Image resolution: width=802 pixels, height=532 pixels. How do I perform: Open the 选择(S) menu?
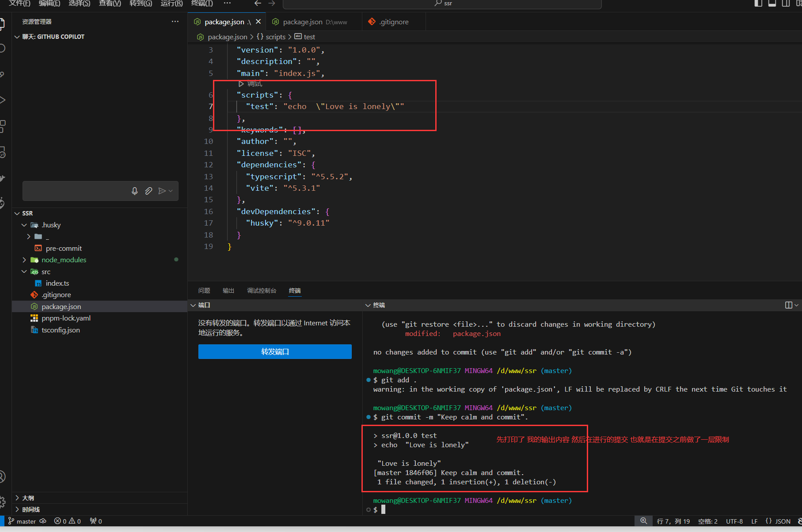[x=80, y=4]
